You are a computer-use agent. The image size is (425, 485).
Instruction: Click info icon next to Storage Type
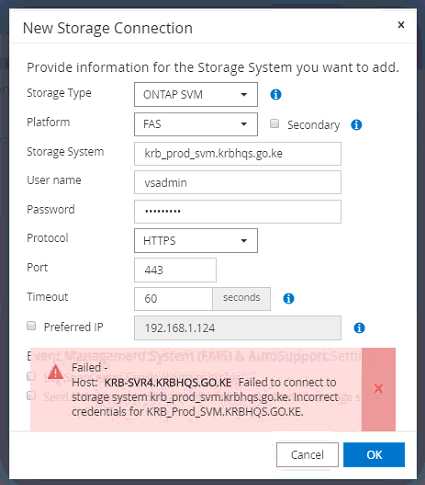point(275,95)
